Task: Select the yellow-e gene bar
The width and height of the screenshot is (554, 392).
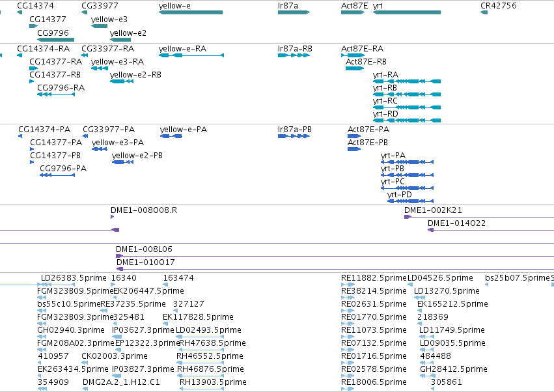Action: (x=191, y=12)
